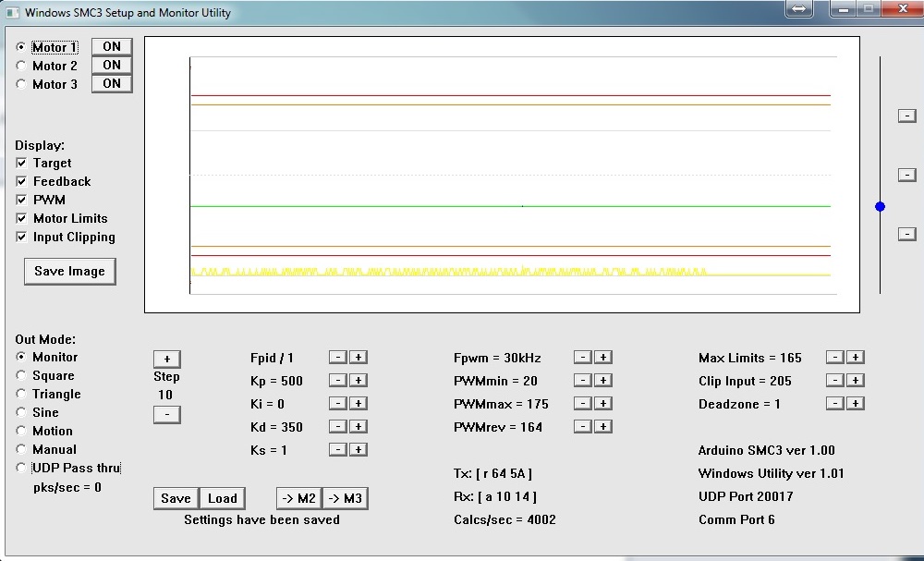Image resolution: width=924 pixels, height=561 pixels.
Task: Increase Max Limits with plus button
Action: 856,357
